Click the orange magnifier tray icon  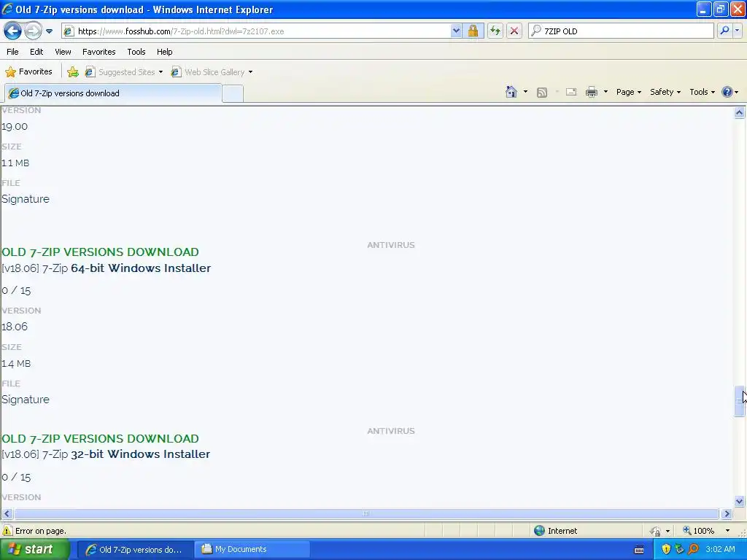point(693,550)
